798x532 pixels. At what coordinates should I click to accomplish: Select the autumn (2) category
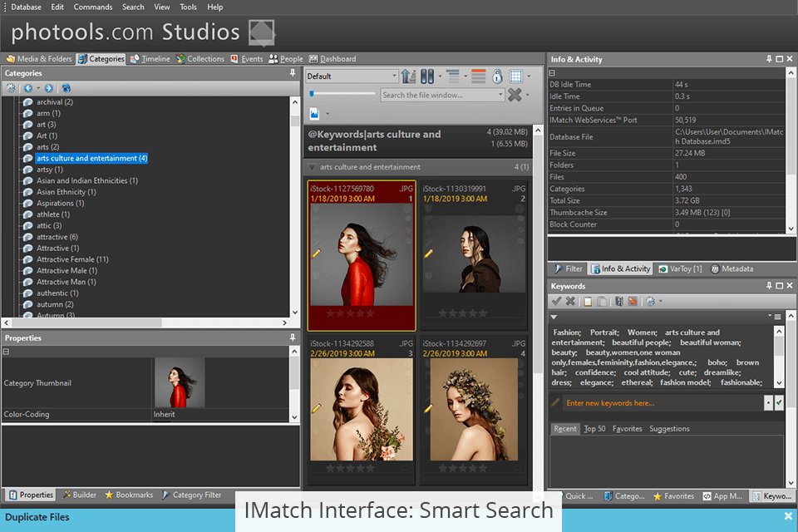55,304
